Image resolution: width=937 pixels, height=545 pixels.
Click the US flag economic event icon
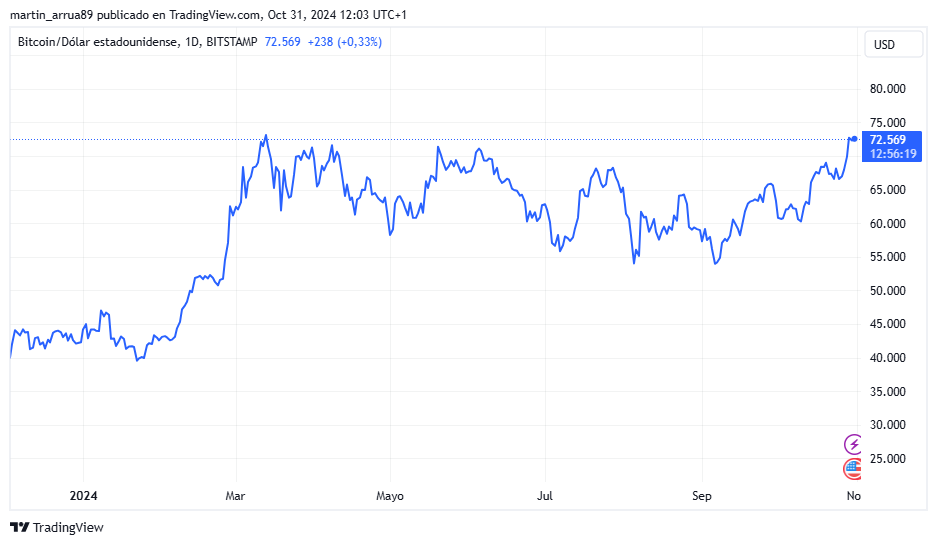(x=853, y=469)
